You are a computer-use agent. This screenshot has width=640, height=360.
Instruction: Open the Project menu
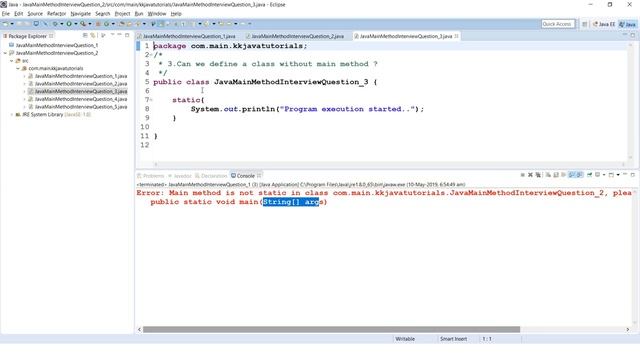122,13
